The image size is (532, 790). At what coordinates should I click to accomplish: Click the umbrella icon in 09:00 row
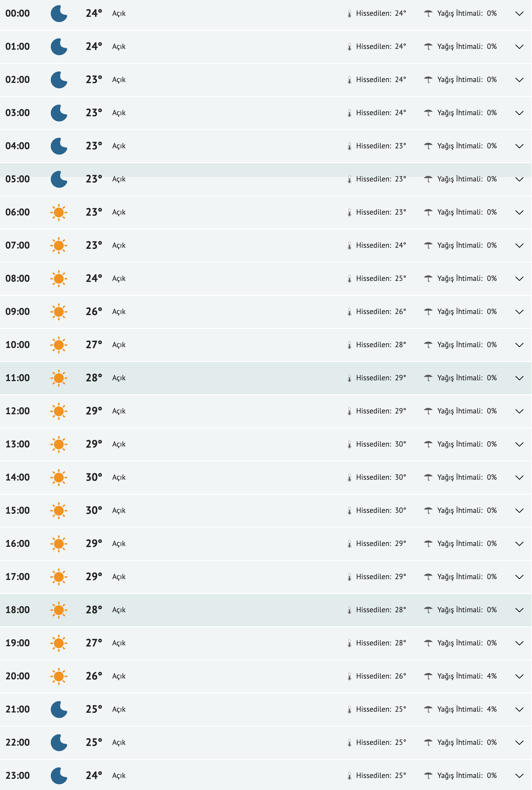point(428,312)
